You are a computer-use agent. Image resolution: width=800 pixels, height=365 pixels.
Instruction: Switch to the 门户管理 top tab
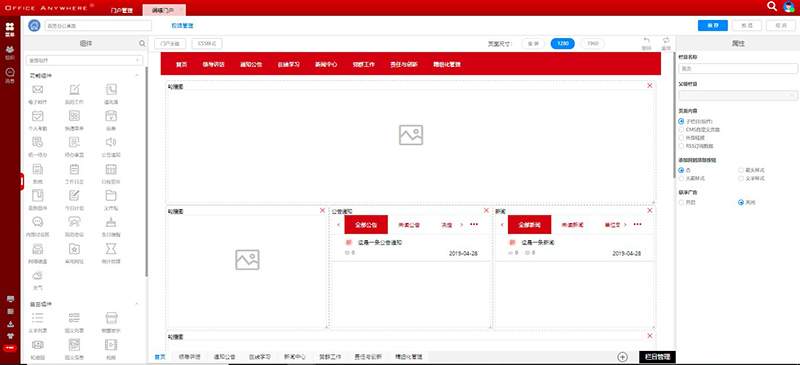(121, 10)
